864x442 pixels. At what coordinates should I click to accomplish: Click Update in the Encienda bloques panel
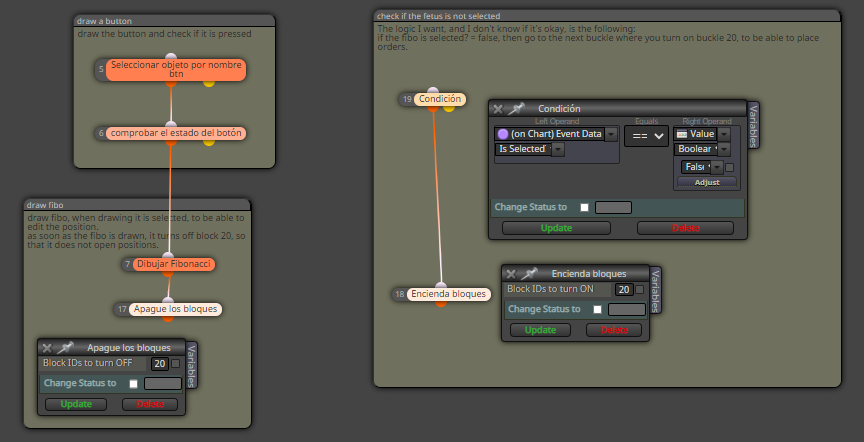pos(540,330)
